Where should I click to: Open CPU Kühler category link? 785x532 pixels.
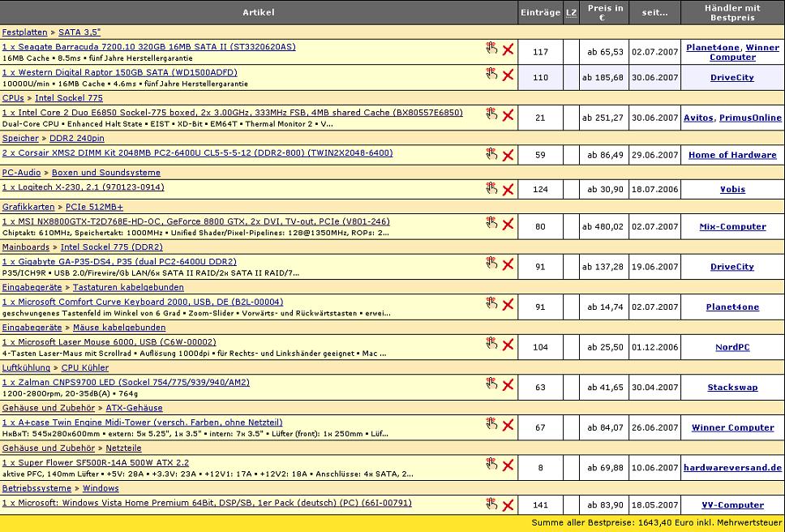pos(85,367)
